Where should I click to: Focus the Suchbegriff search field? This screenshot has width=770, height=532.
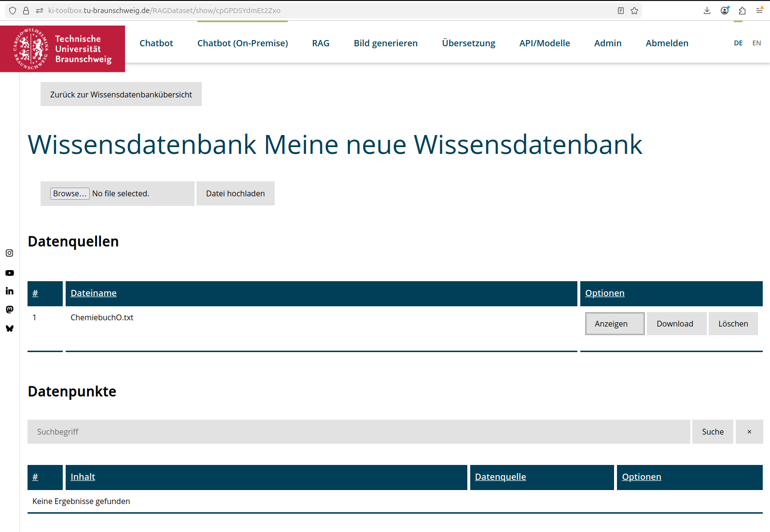click(x=358, y=432)
